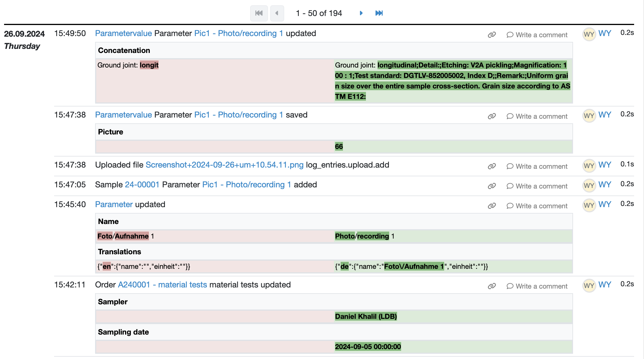
Task: Click link icon for uploaded file entry
Action: point(492,166)
